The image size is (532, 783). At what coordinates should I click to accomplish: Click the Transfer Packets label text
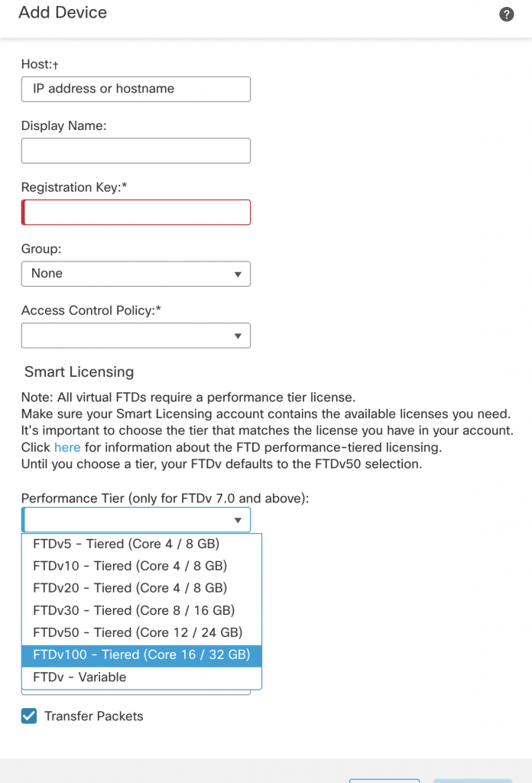tap(94, 716)
